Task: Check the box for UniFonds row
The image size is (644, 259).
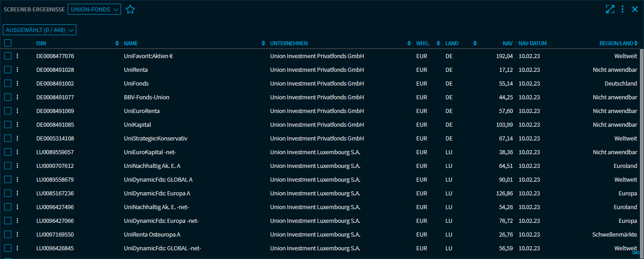Action: (x=8, y=84)
